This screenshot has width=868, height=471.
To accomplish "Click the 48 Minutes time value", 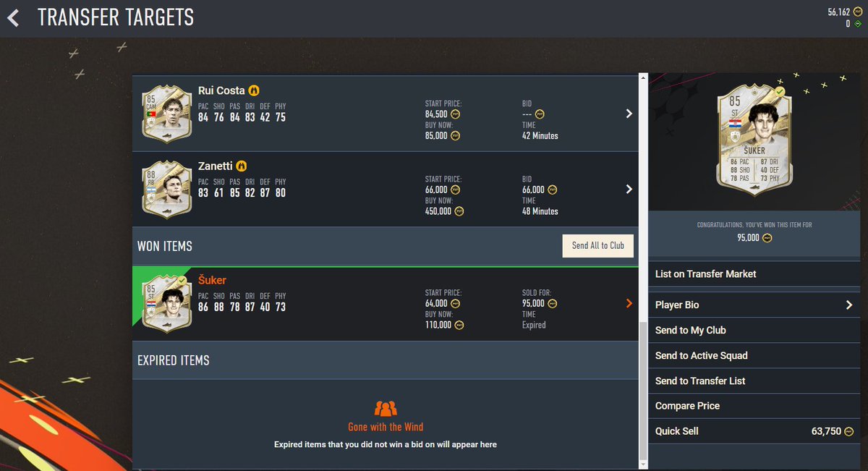I will click(540, 211).
